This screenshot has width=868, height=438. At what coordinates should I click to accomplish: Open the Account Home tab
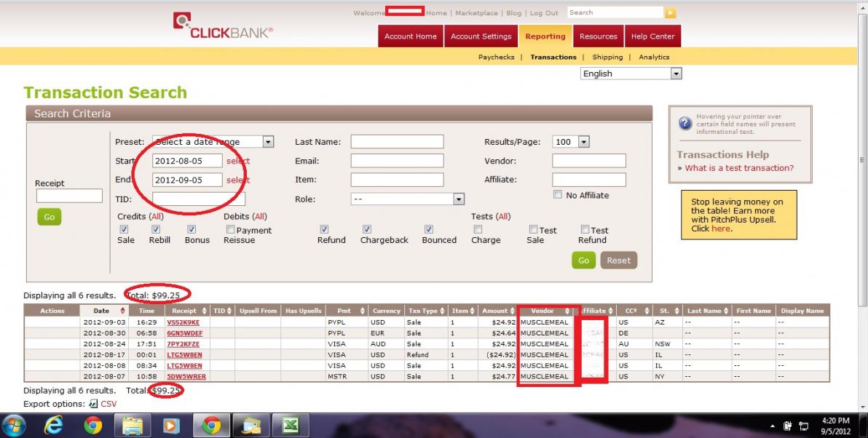tap(410, 36)
